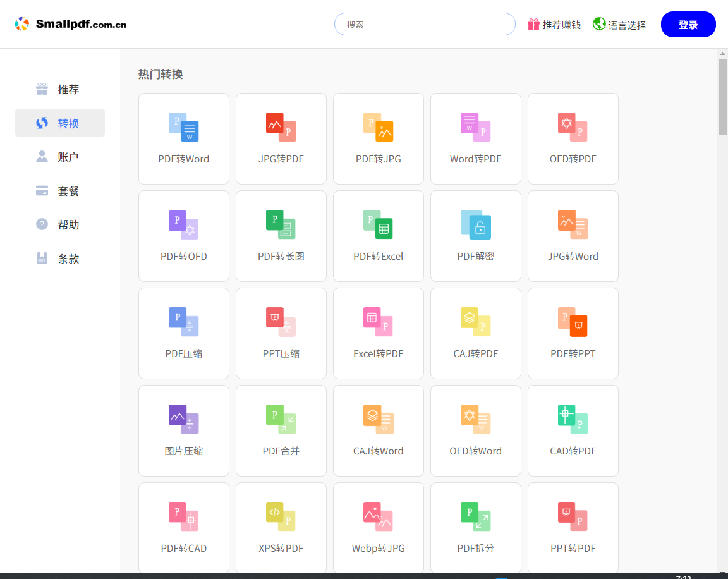Click the Smallpdf.com.cn logo

pyautogui.click(x=71, y=24)
